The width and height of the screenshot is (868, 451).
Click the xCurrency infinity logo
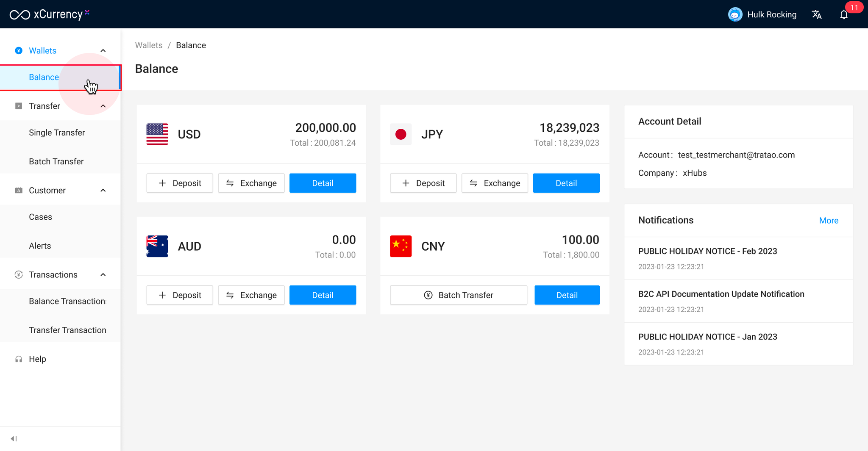point(20,15)
